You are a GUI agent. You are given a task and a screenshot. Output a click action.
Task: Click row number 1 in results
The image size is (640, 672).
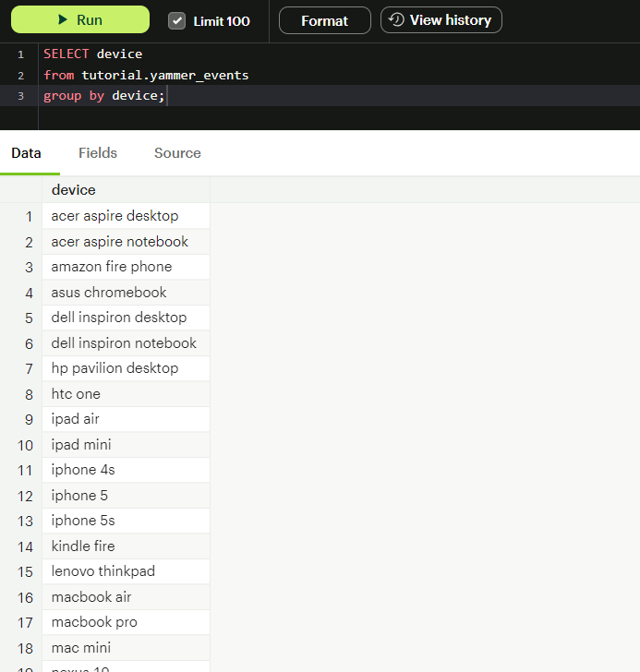tap(29, 216)
